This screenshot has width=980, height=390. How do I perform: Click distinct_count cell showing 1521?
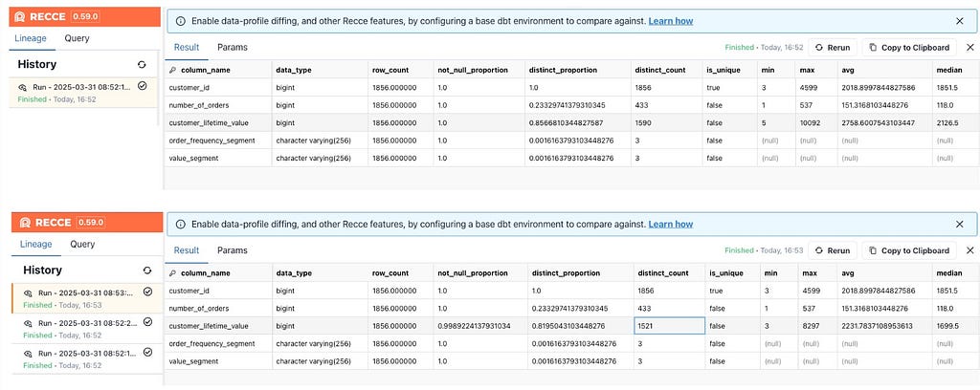coord(670,326)
